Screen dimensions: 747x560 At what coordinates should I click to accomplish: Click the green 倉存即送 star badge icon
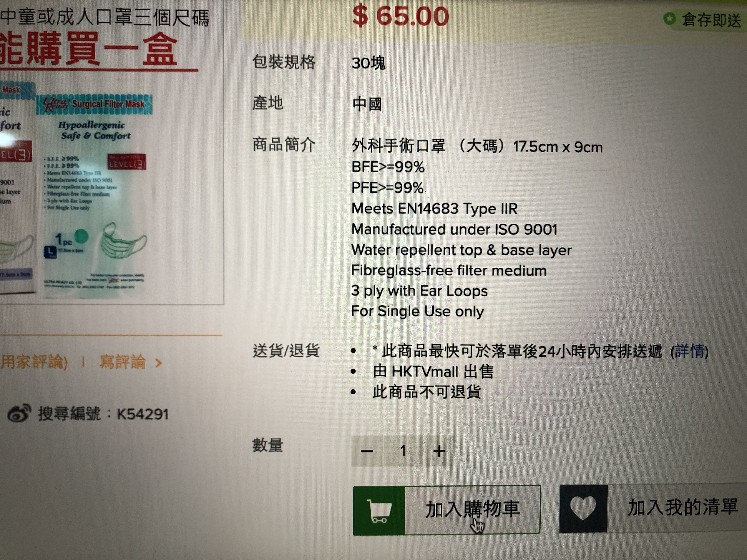669,19
